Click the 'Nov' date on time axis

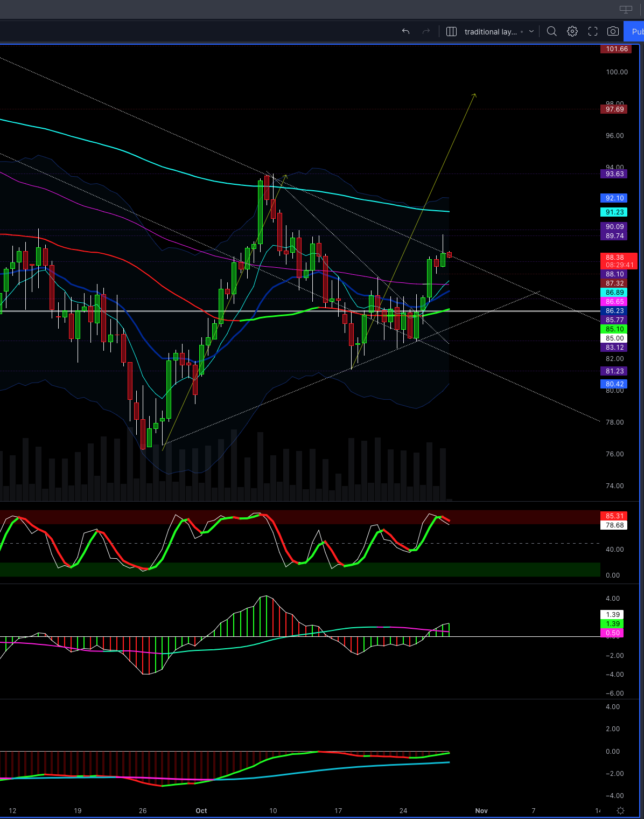point(481,810)
